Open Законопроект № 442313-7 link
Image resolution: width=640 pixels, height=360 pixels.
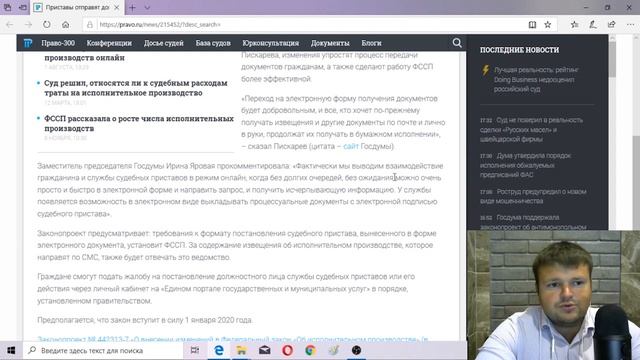233,339
